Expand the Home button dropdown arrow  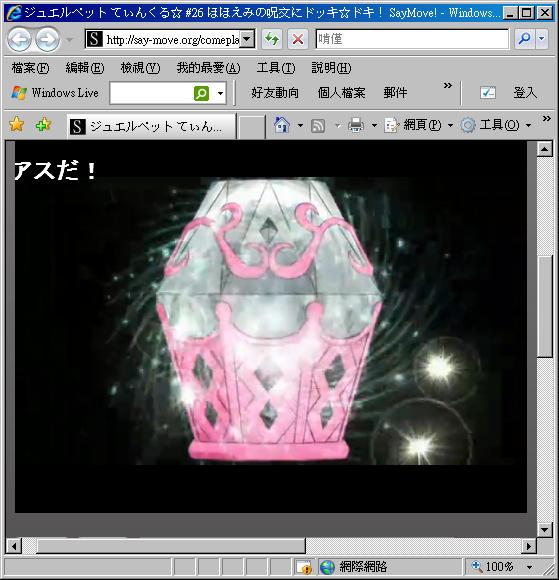[x=300, y=125]
